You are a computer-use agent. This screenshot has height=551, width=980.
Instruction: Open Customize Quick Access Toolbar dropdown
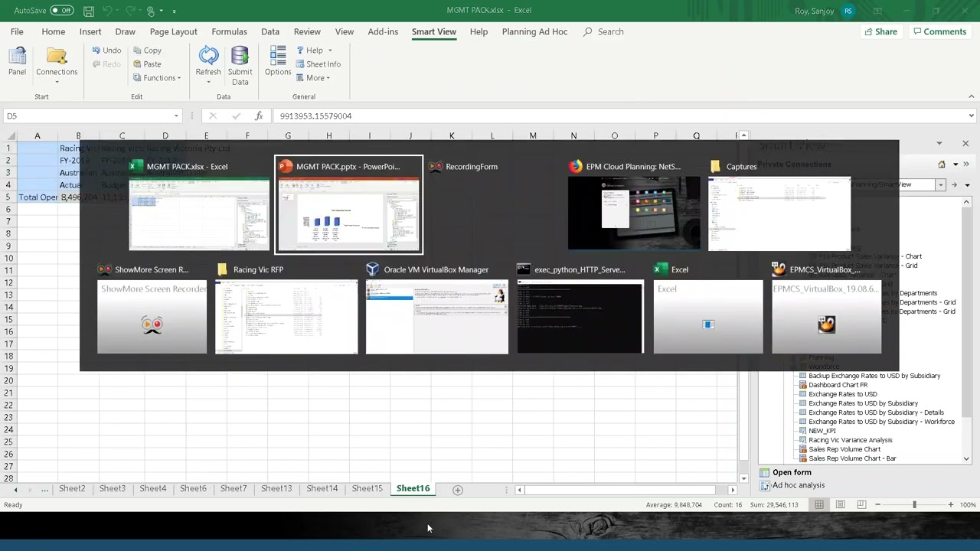[x=174, y=11]
